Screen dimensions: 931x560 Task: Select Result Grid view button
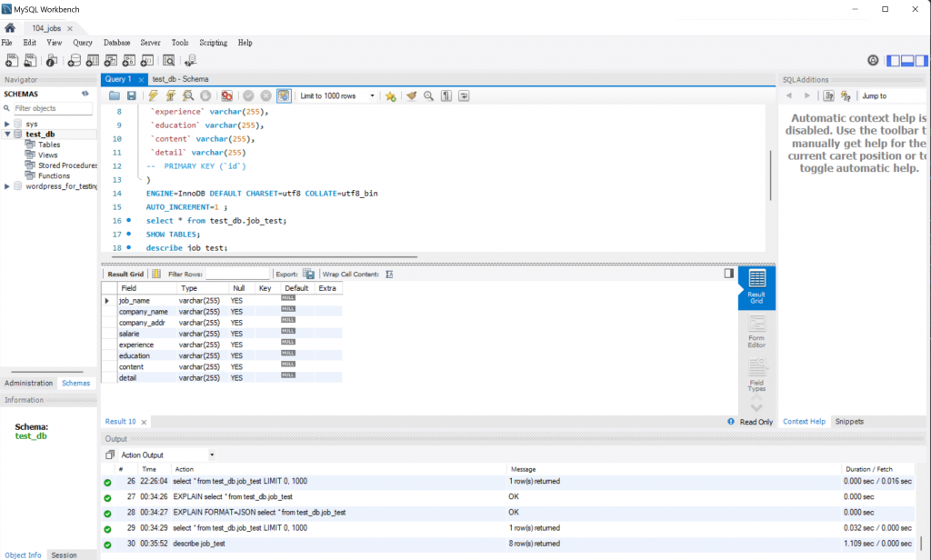tap(756, 287)
